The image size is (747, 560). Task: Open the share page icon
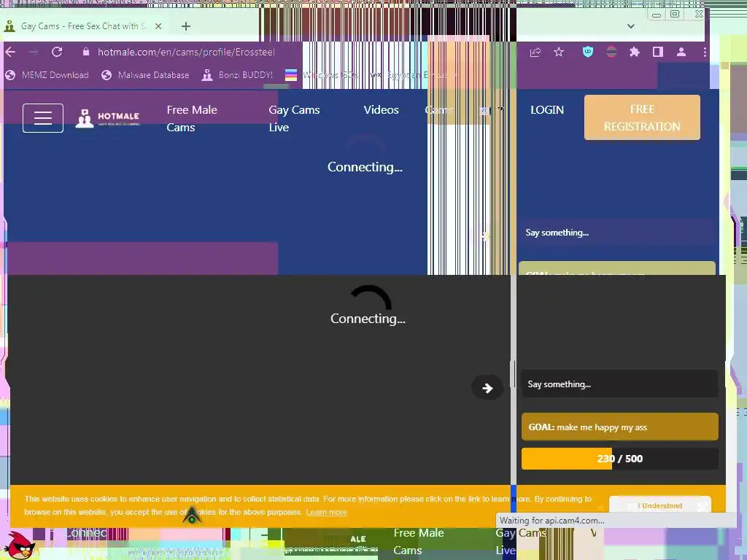point(535,52)
